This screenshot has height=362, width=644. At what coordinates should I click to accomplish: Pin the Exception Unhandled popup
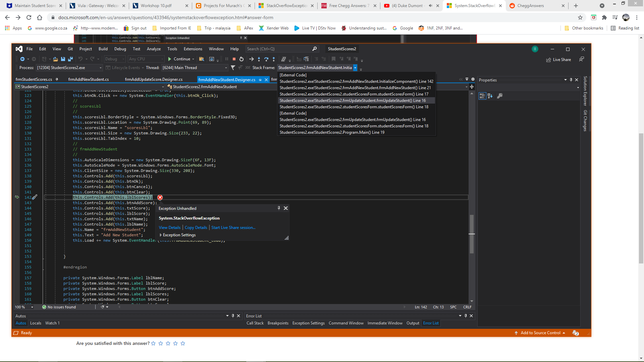tap(279, 208)
